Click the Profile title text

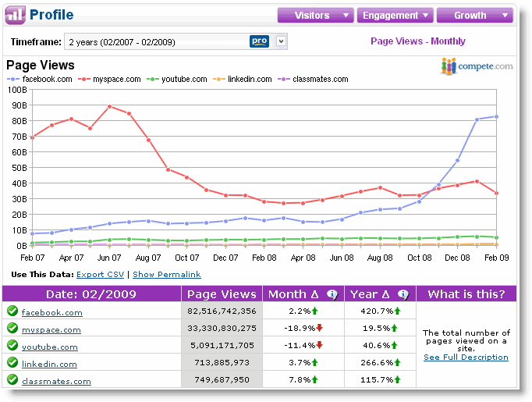pos(51,15)
